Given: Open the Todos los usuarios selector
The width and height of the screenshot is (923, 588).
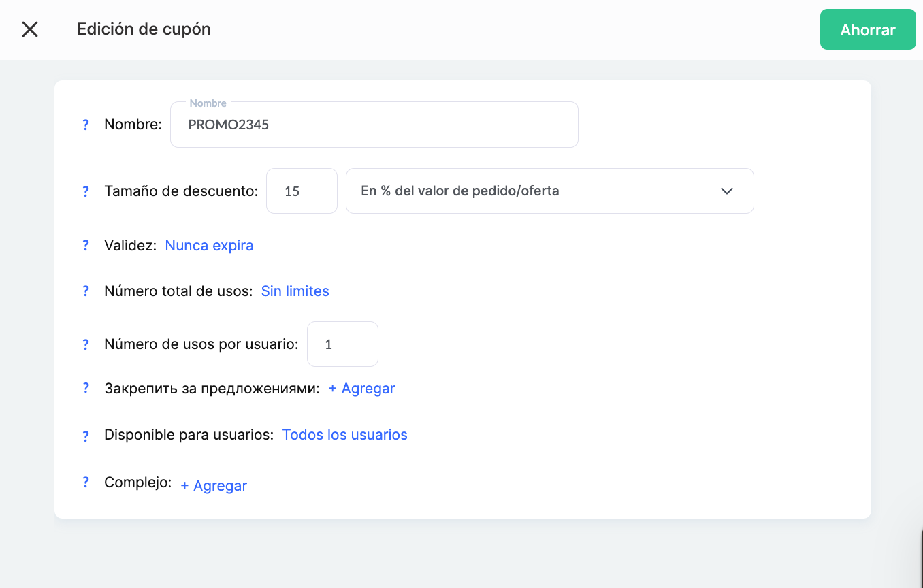Looking at the screenshot, I should [x=344, y=434].
